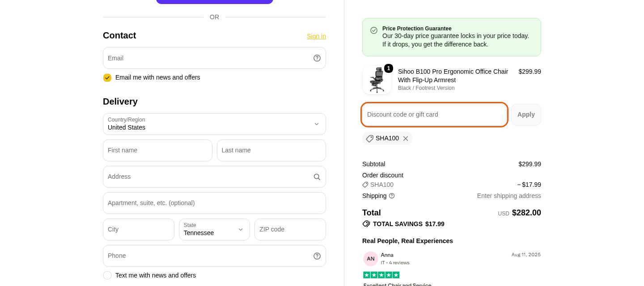The height and width of the screenshot is (286, 644).
Task: Open the Country/Region dropdown
Action: coord(214,124)
